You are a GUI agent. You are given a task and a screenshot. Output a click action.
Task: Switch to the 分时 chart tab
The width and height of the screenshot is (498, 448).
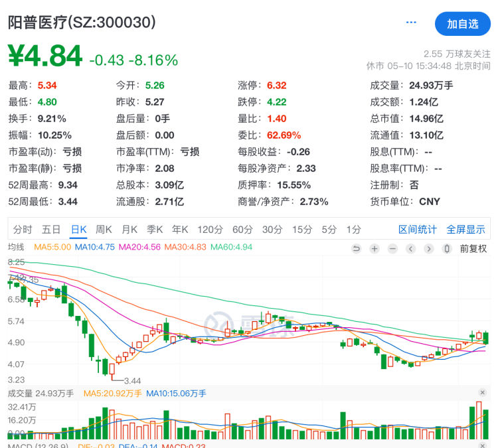[x=23, y=229]
